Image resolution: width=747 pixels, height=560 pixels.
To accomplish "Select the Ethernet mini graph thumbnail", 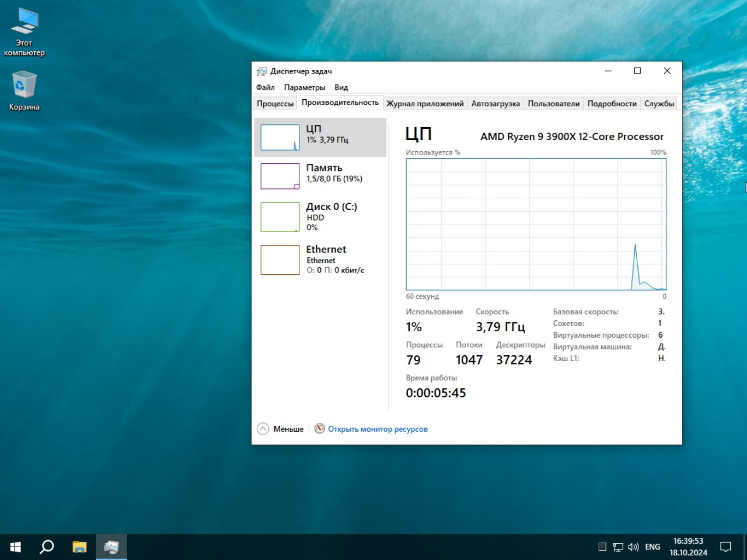I will pos(280,260).
